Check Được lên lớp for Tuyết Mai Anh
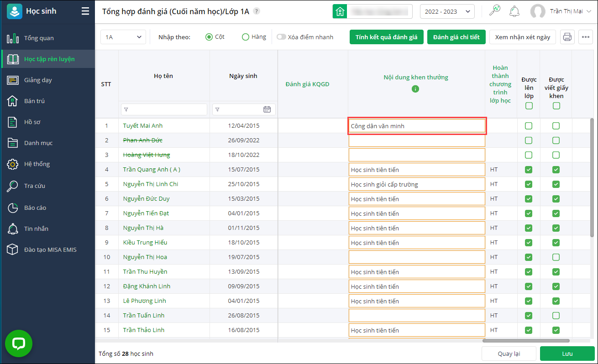The image size is (598, 364). (529, 126)
